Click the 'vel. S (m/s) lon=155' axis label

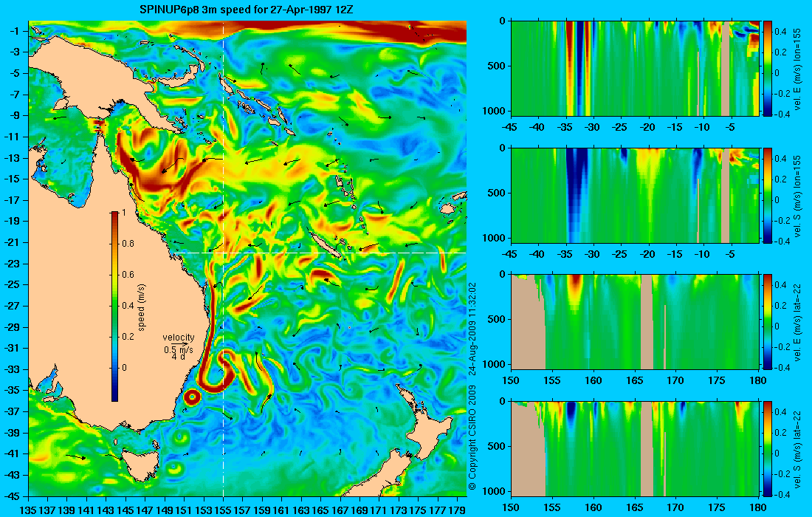[x=797, y=195]
